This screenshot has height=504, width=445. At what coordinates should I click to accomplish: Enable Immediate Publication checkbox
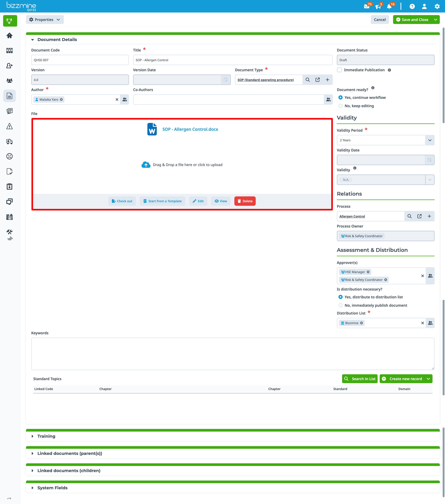340,70
